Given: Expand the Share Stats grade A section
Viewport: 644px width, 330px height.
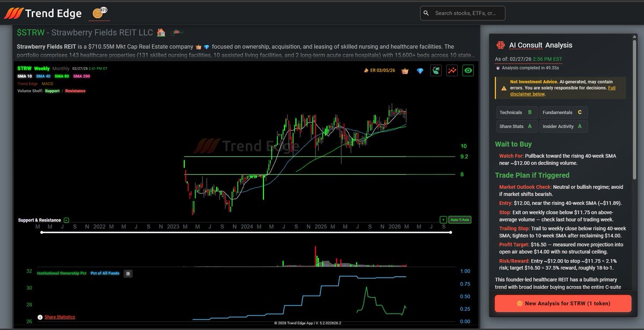Looking at the screenshot, I should [516, 126].
